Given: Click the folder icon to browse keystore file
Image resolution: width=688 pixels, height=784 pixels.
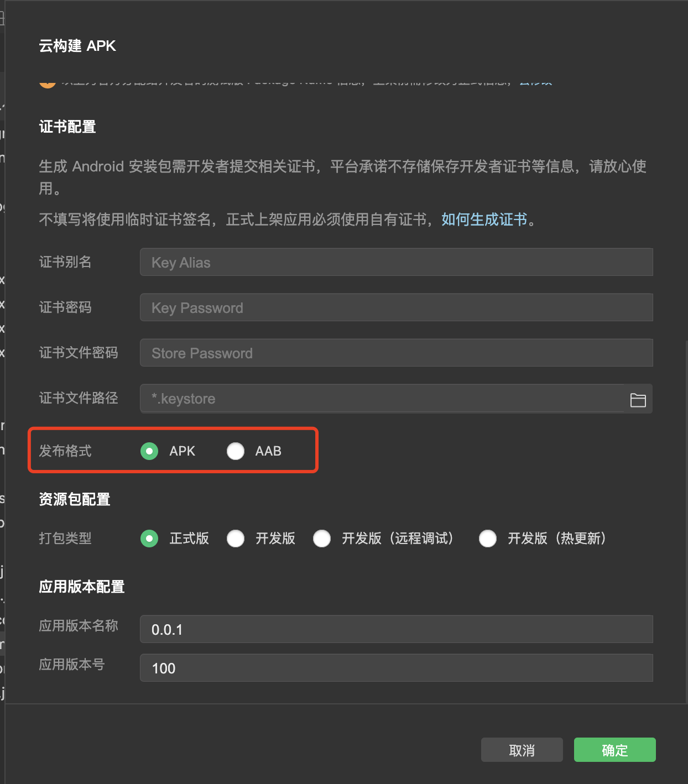Looking at the screenshot, I should click(x=638, y=400).
